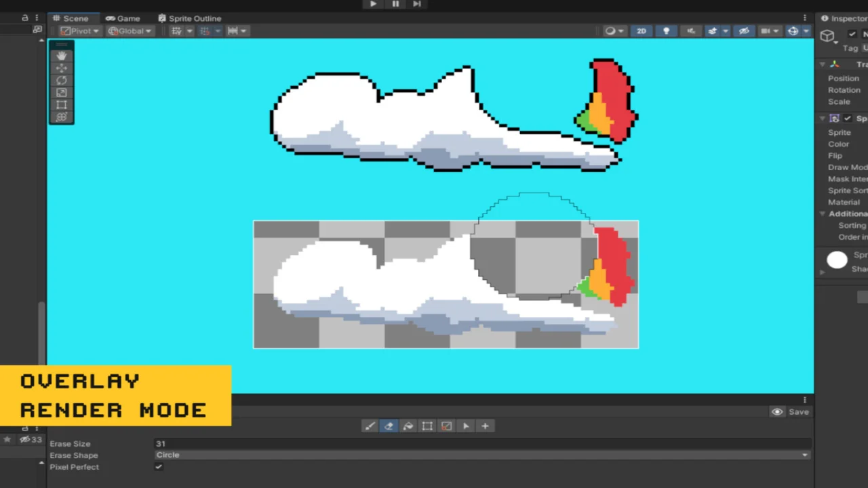Select the Rotate tool

[x=61, y=80]
